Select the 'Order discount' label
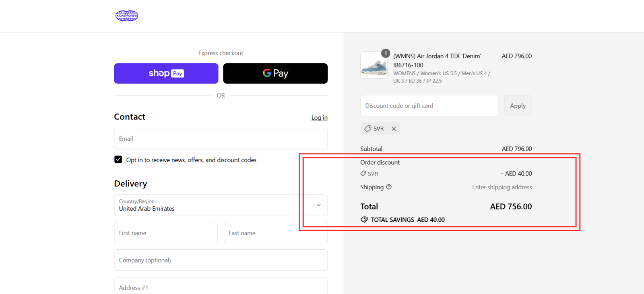 380,162
